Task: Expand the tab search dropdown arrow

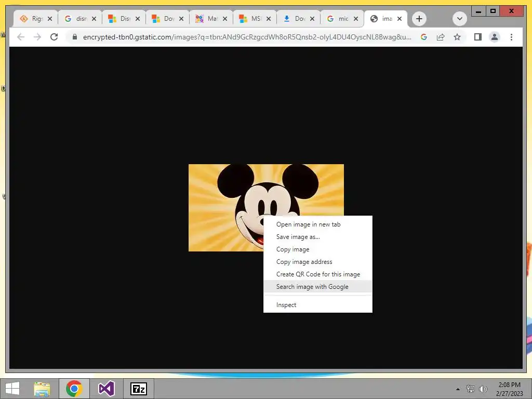Action: tap(460, 19)
